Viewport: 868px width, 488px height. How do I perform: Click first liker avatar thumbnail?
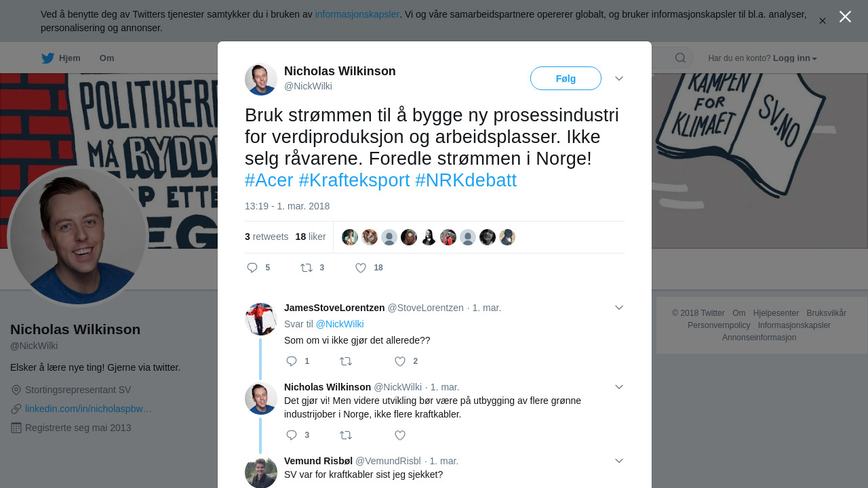(x=350, y=237)
